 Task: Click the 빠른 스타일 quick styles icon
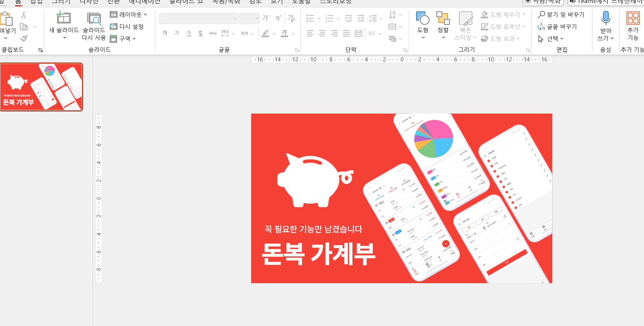coord(466,18)
